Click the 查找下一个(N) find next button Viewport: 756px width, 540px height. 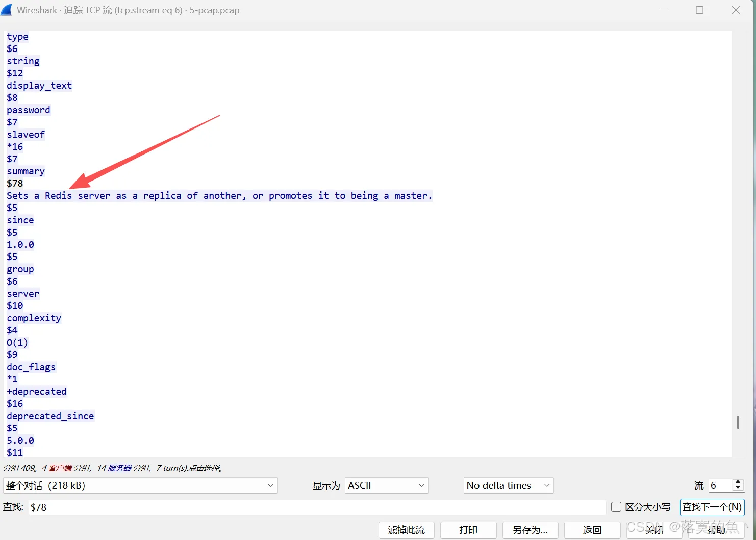click(712, 507)
